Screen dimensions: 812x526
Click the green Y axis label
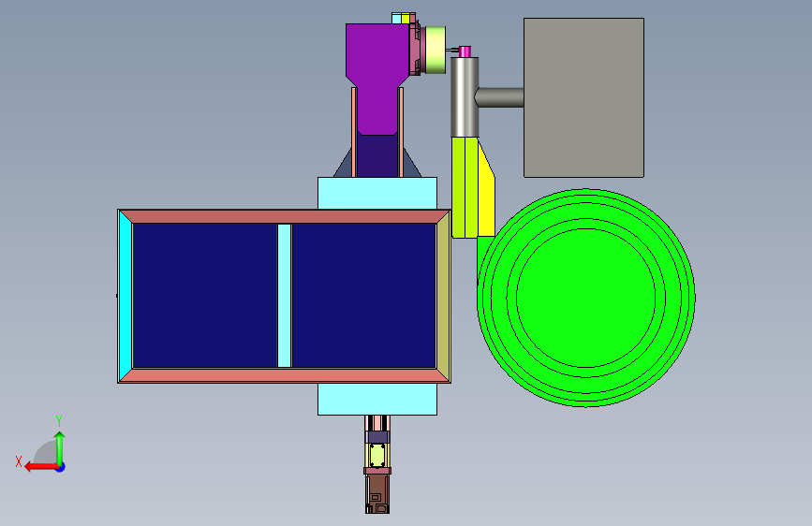(x=59, y=421)
